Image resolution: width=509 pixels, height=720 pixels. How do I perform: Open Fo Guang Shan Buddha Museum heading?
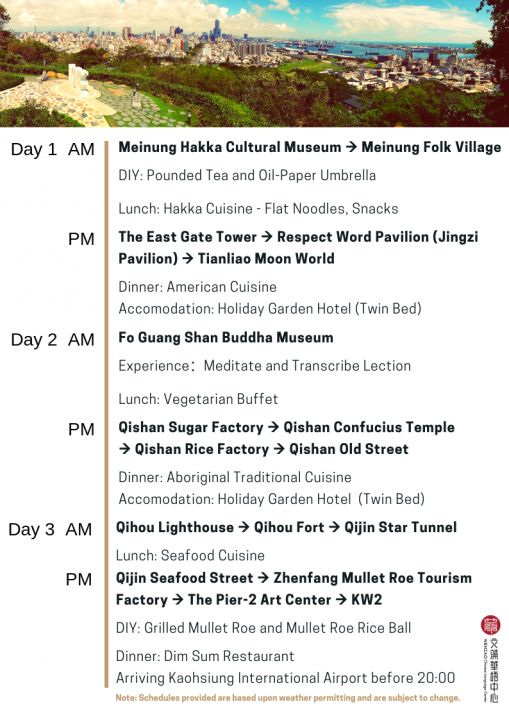click(226, 338)
